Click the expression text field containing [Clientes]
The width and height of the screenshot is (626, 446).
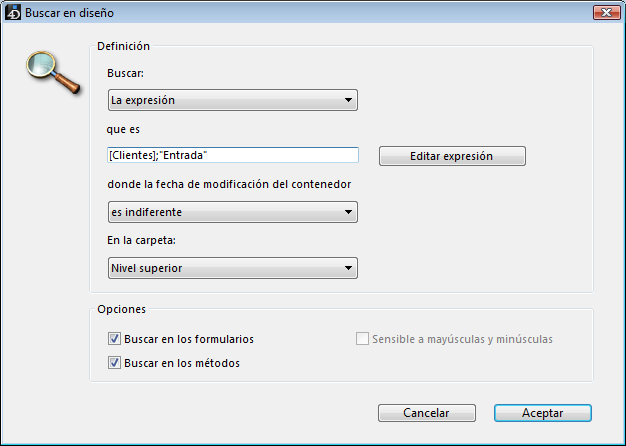click(x=232, y=155)
